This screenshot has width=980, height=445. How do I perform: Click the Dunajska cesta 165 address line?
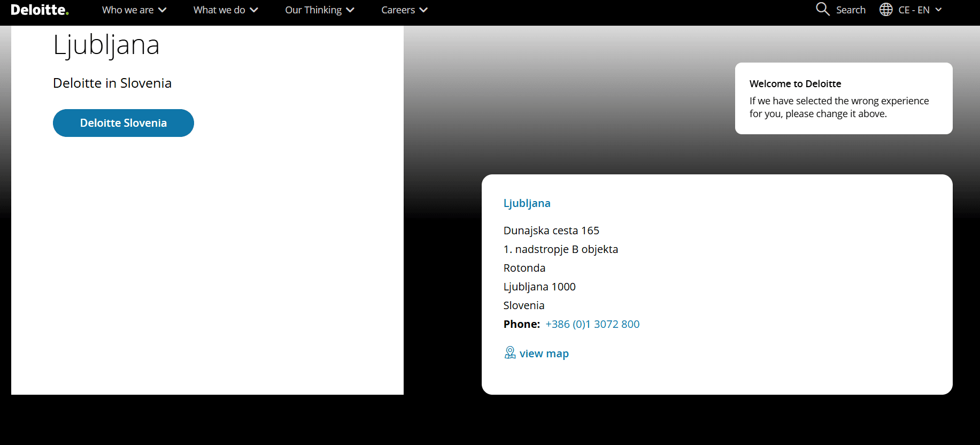coord(551,231)
